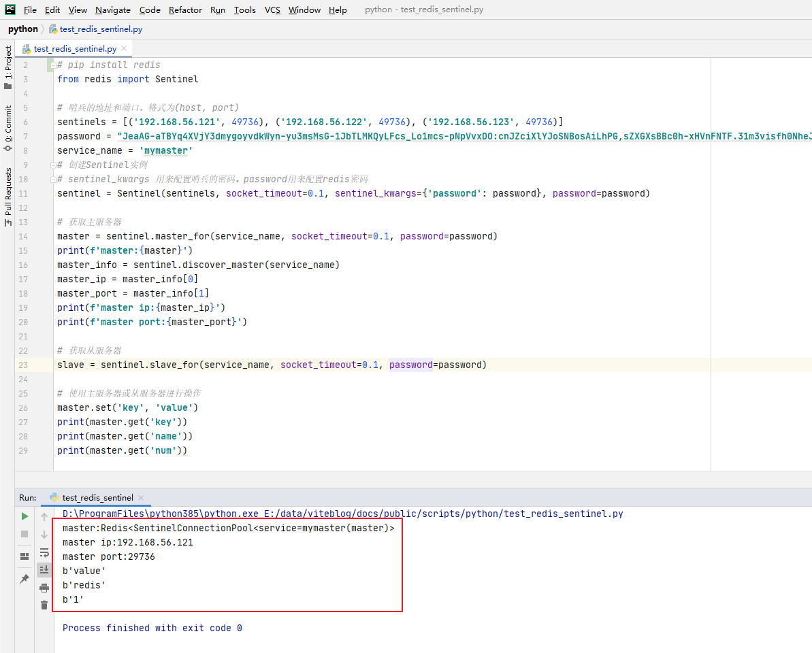Click the 'master_port = master_info[1]' line
This screenshot has height=653, width=812.
pyautogui.click(x=133, y=293)
